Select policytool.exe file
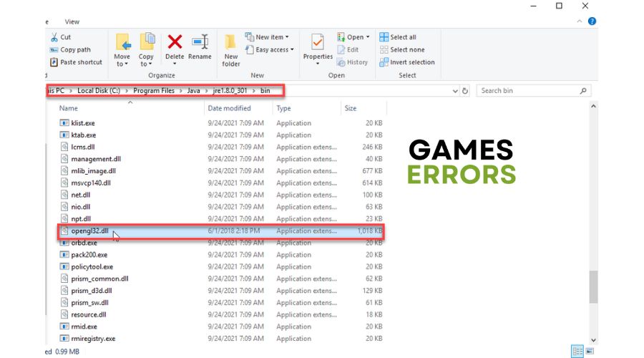 point(220,267)
